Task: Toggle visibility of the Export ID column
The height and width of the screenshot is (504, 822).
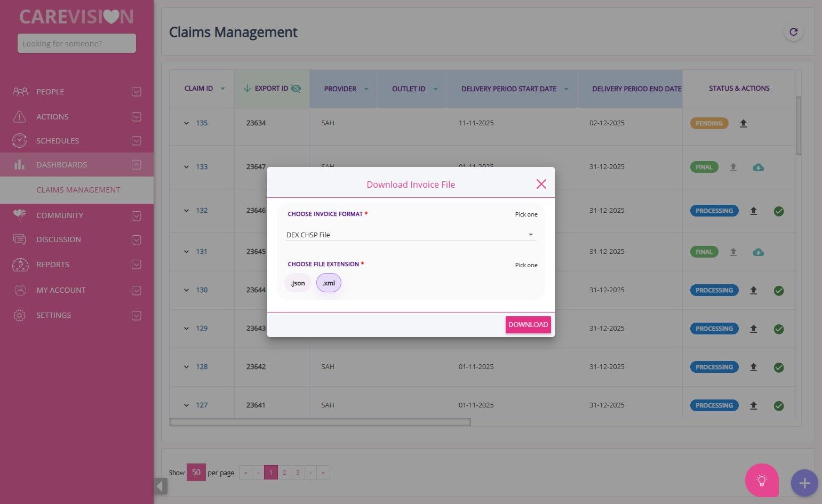Action: (x=296, y=89)
